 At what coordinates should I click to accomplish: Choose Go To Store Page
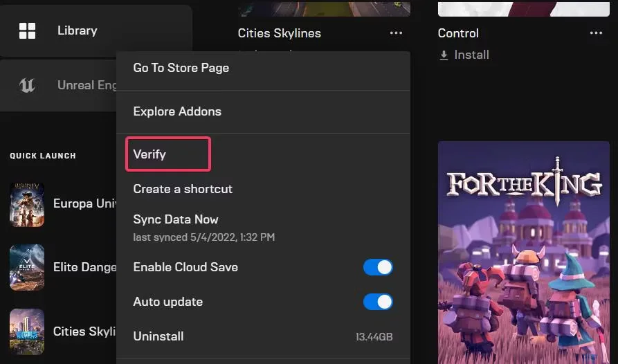pos(181,68)
